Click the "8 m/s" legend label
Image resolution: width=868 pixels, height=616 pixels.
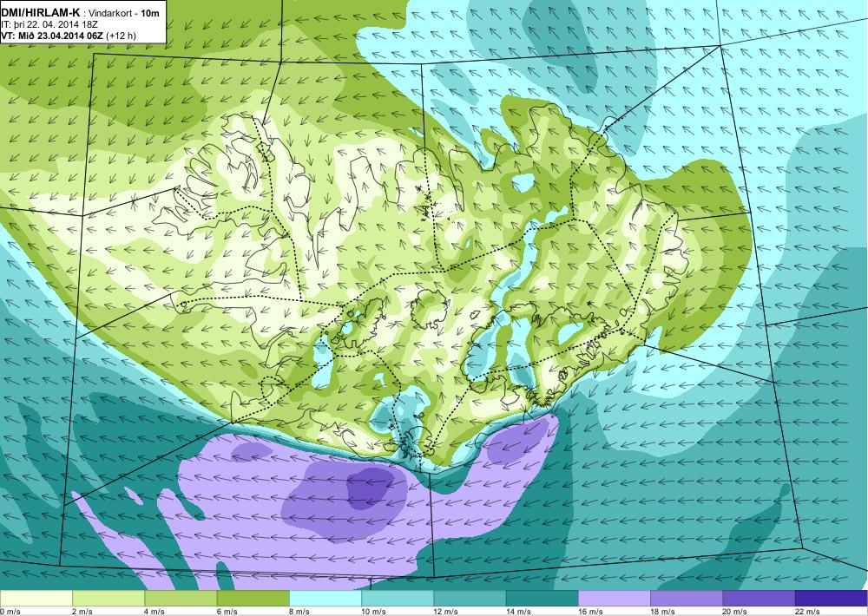pos(299,612)
